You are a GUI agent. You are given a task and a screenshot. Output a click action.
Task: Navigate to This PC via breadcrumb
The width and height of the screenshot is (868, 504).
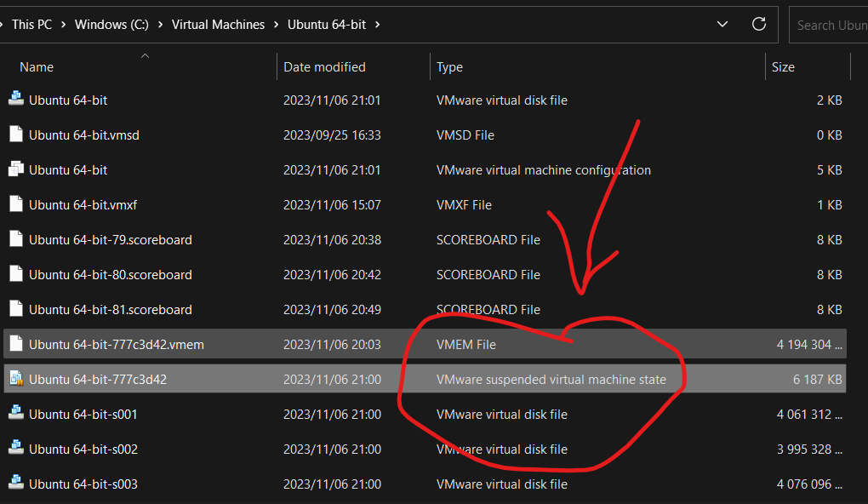pyautogui.click(x=31, y=24)
